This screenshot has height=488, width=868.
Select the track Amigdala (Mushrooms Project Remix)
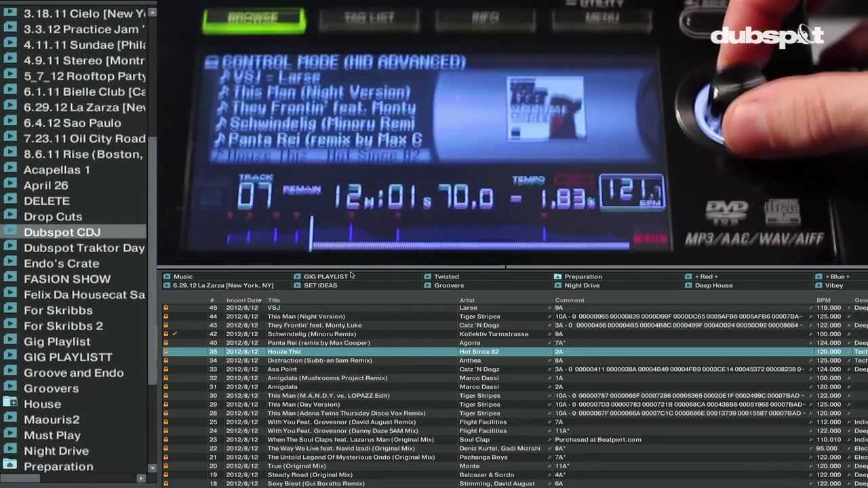pyautogui.click(x=328, y=378)
